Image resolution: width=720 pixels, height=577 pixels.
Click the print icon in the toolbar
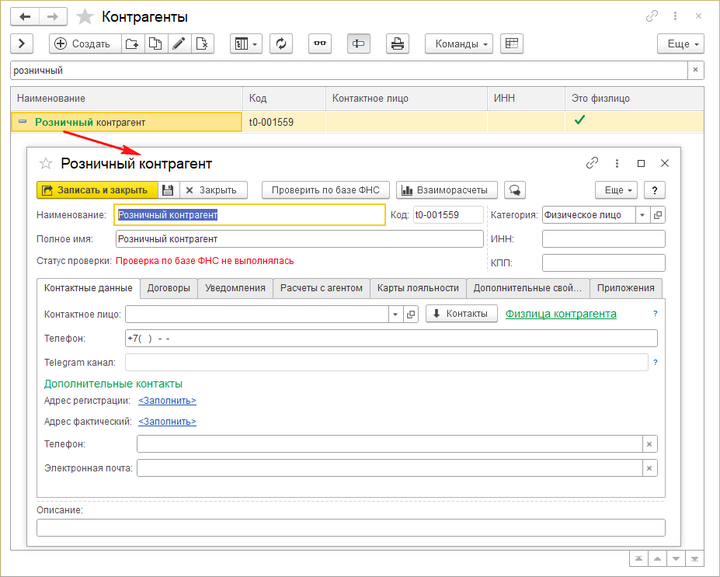click(x=398, y=44)
